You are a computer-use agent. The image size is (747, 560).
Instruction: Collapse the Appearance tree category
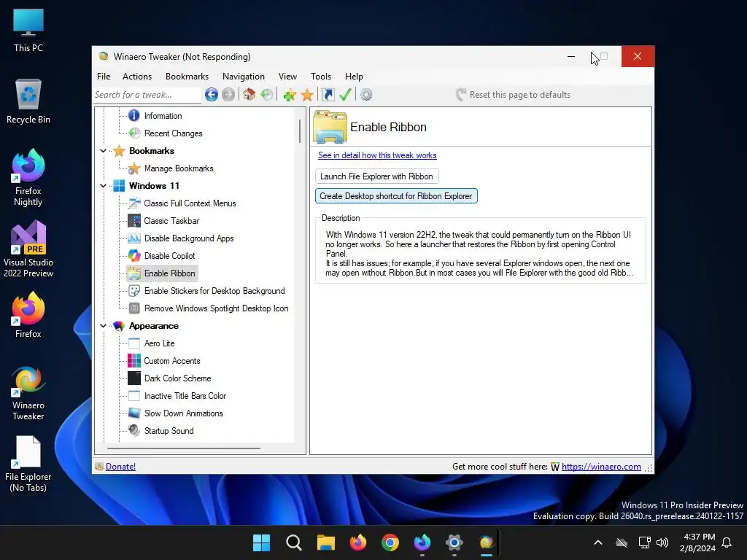[x=104, y=326]
